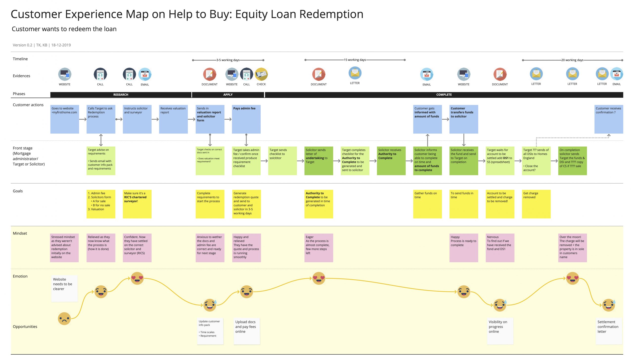Select 'Customer receives confirmation ?' note

609,119
